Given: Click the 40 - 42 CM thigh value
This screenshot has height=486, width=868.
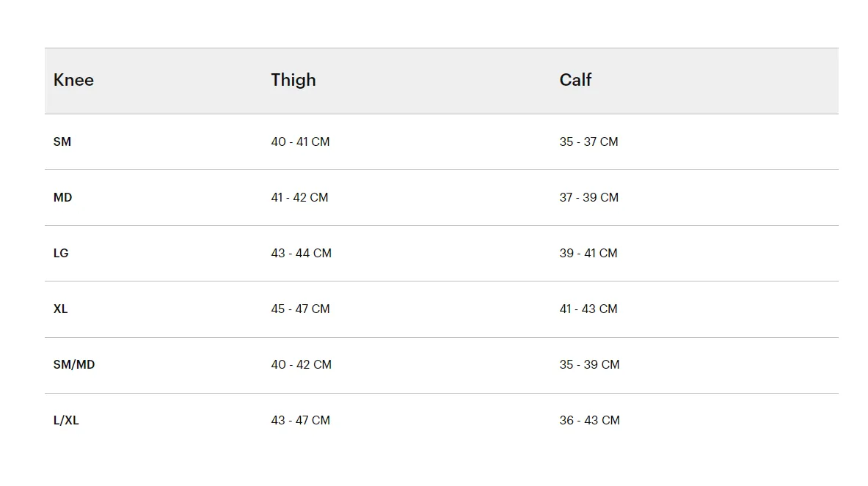Looking at the screenshot, I should coord(301,365).
